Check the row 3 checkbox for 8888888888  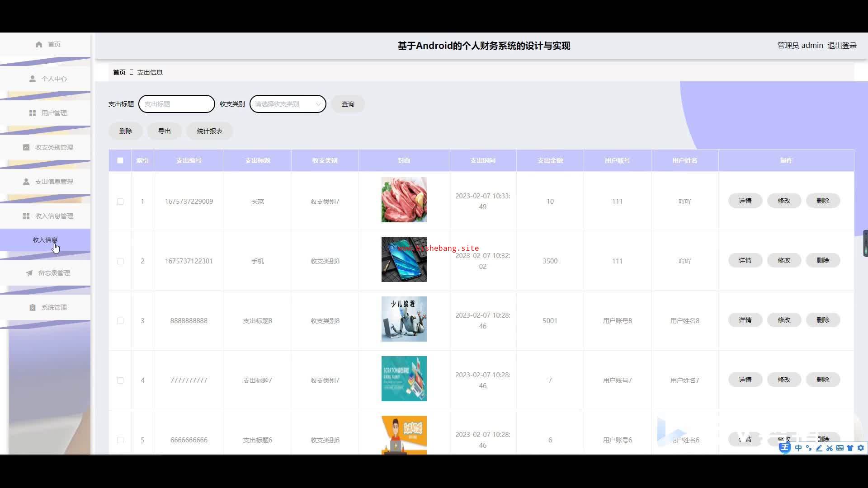120,321
